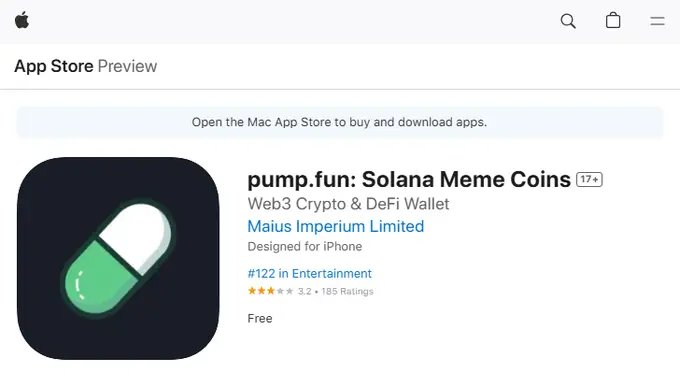The height and width of the screenshot is (387, 680).
Task: Open the Maius Imperium Limited developer link
Action: pos(336,226)
